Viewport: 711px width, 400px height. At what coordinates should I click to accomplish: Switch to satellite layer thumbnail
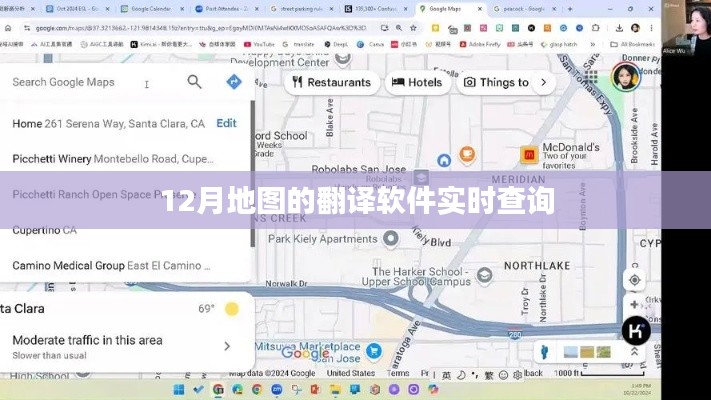[x=604, y=352]
